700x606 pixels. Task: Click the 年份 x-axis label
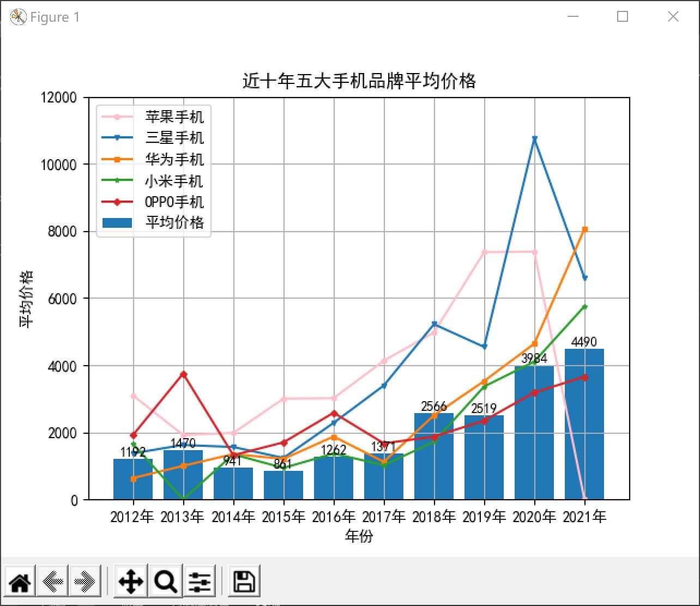pos(359,536)
